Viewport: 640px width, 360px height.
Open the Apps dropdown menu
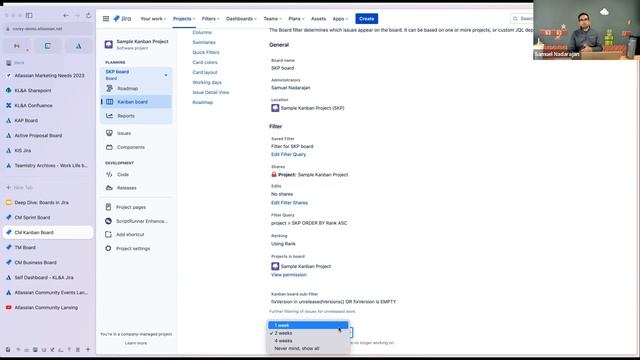340,19
